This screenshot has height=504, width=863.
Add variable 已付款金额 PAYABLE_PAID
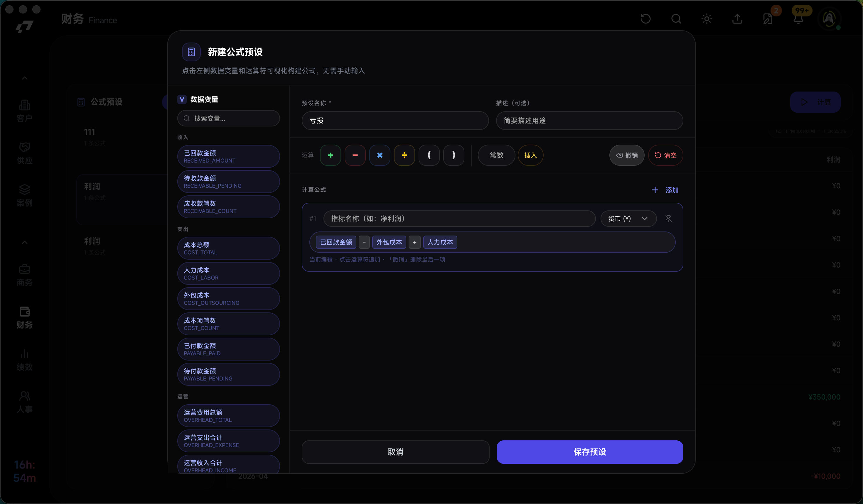pyautogui.click(x=228, y=349)
